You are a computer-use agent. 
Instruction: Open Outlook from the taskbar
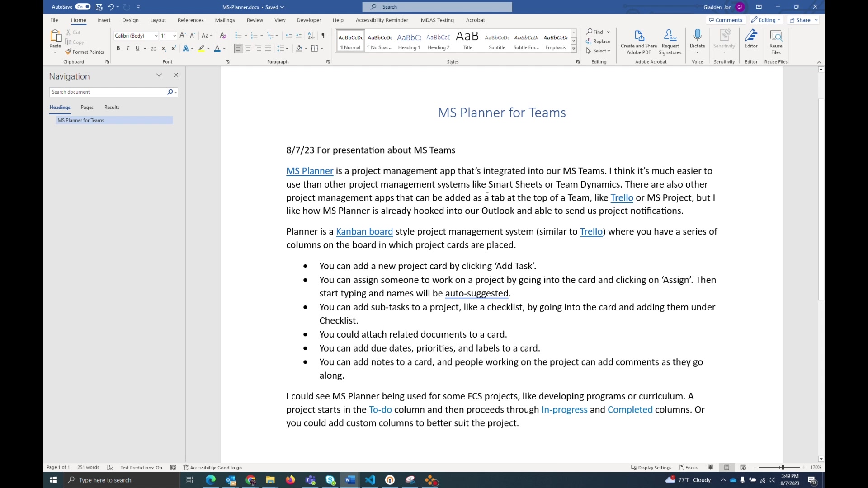231,480
